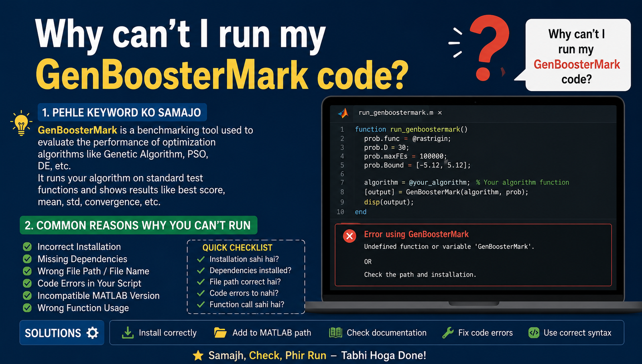The image size is (642, 364).
Task: Click 'Check the path and installation.' message
Action: (x=420, y=275)
